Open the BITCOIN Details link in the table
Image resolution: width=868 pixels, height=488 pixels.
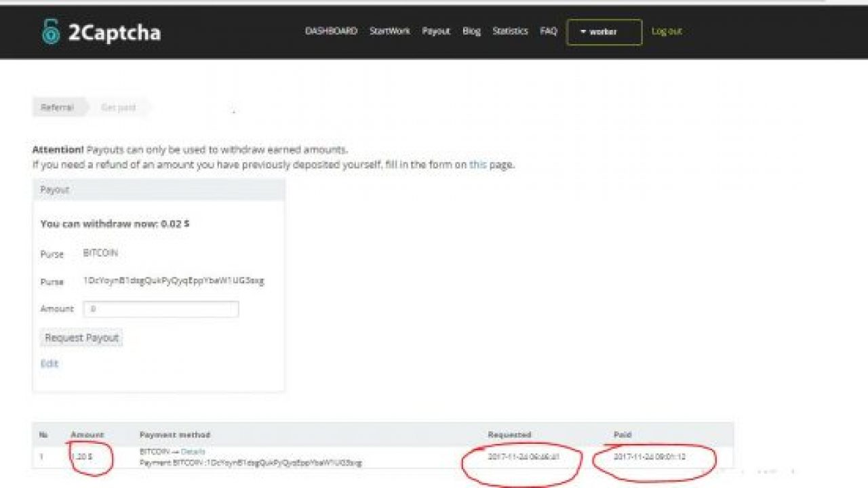pyautogui.click(x=193, y=451)
